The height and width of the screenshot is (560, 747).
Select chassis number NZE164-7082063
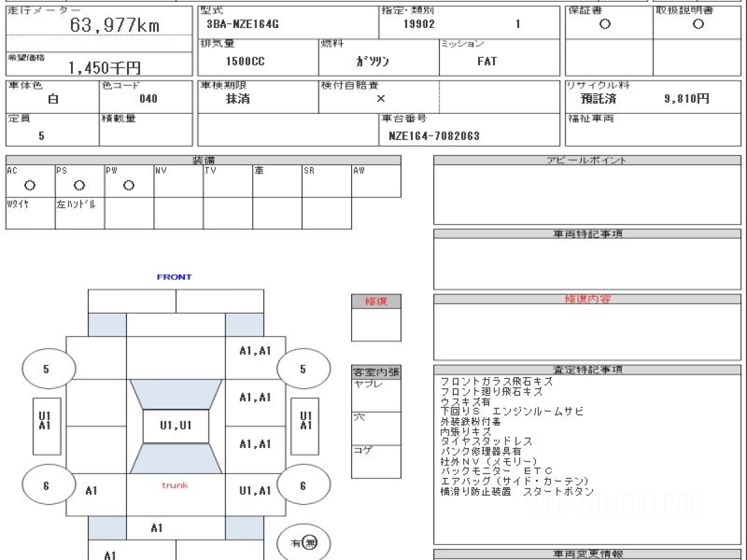(434, 136)
